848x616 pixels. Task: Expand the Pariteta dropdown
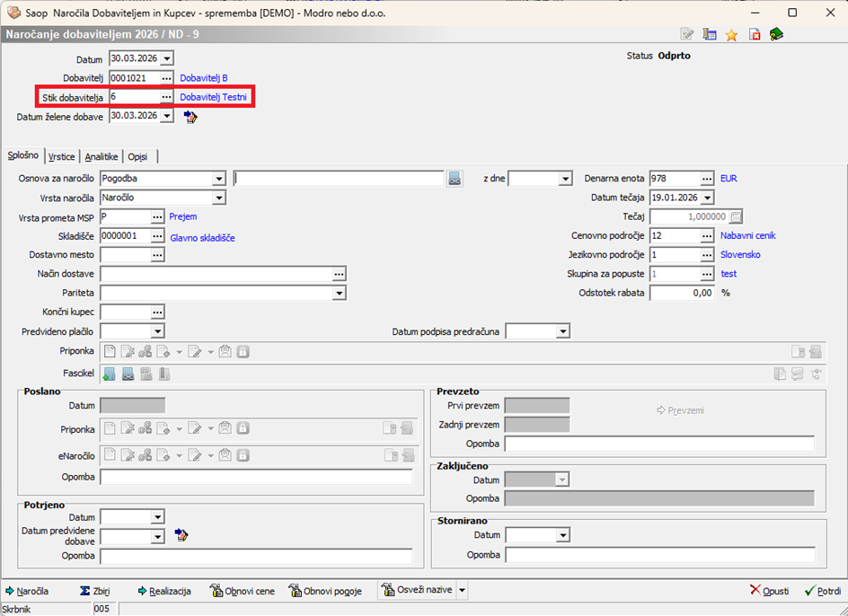tap(339, 293)
